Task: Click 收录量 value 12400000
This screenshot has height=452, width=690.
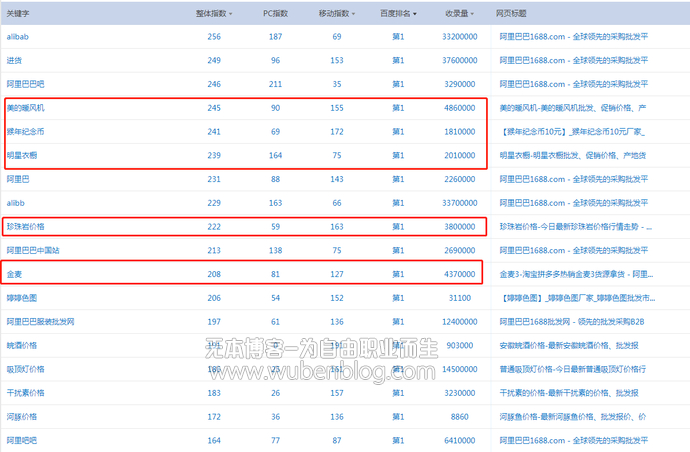Action: [x=460, y=322]
